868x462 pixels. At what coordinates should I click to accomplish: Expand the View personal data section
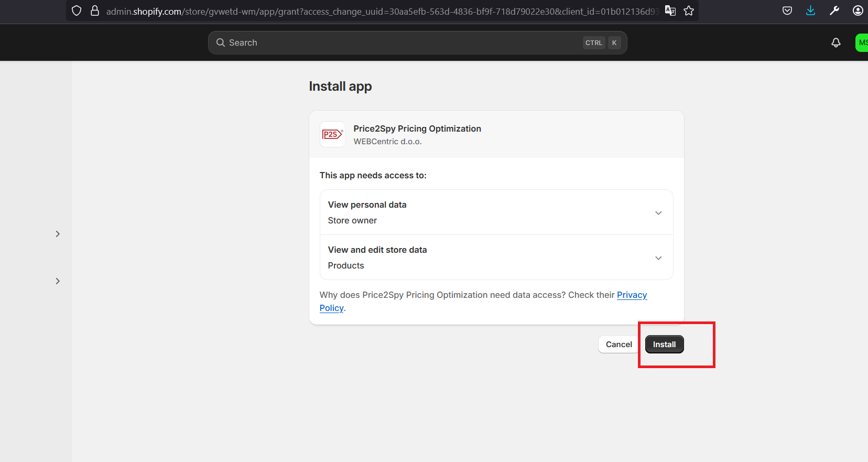(496, 212)
